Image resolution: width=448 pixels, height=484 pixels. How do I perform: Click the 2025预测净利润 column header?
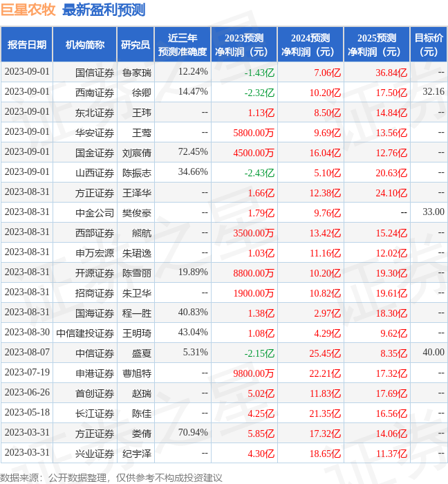377,45
